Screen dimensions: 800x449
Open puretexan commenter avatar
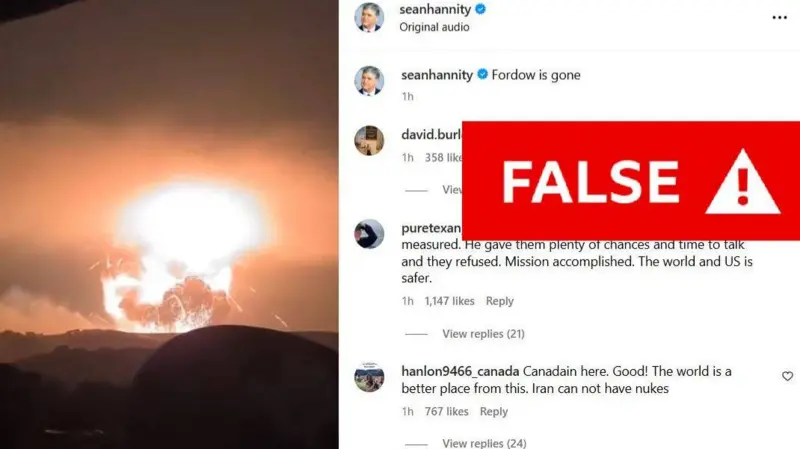tap(369, 234)
